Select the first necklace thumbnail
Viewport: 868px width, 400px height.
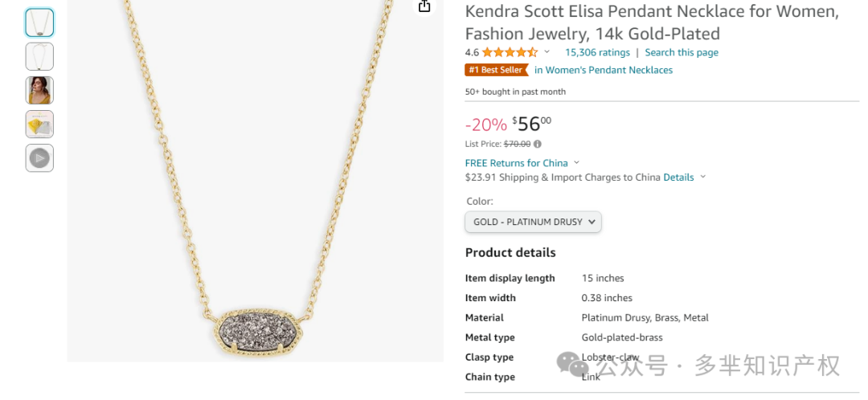[39, 22]
